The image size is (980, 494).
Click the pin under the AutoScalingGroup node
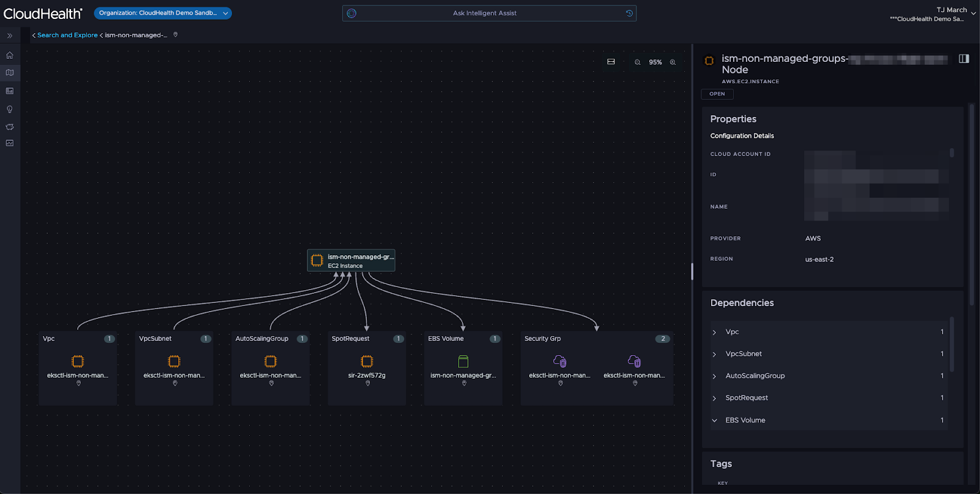pyautogui.click(x=271, y=383)
